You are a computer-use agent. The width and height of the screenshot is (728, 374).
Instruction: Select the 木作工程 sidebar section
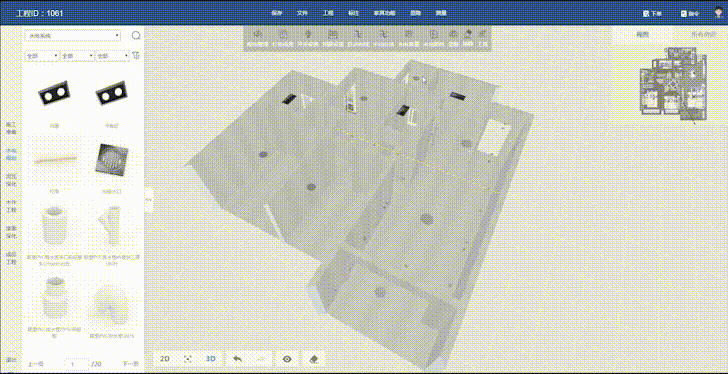[11, 206]
